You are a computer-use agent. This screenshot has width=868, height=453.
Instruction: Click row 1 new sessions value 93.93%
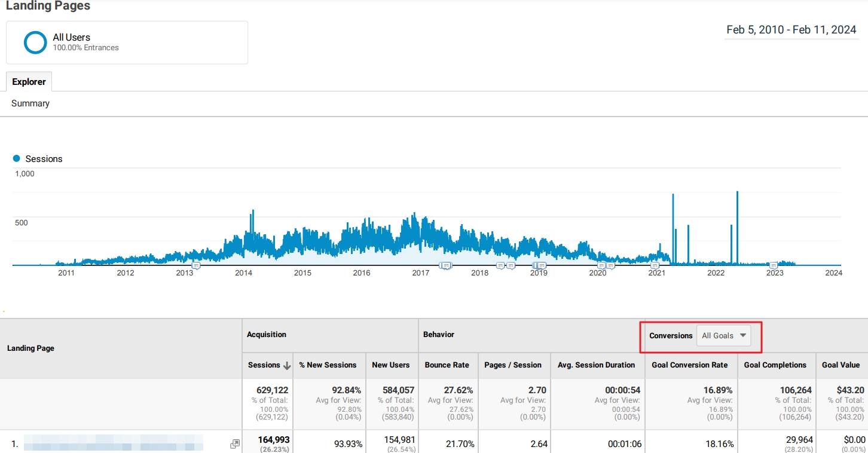pos(347,444)
